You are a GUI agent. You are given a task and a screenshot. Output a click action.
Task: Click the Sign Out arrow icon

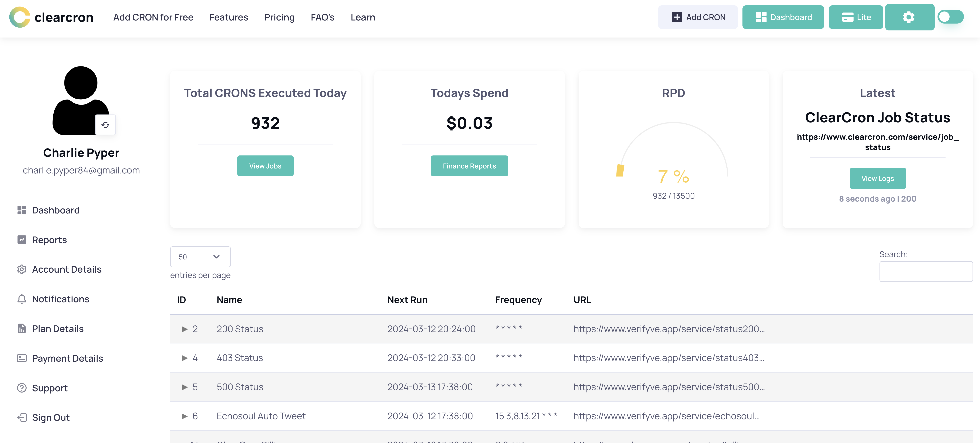click(22, 418)
